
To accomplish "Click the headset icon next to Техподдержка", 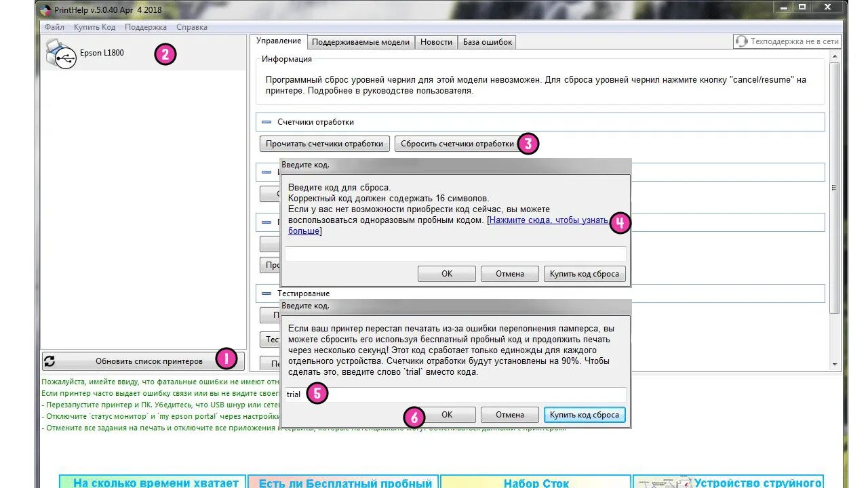I will [x=742, y=41].
